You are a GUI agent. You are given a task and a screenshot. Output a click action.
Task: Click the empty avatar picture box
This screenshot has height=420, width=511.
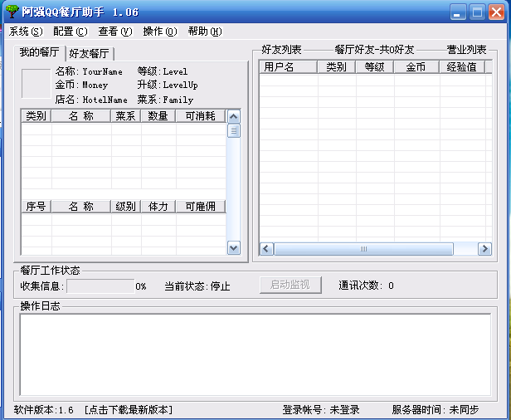point(36,84)
